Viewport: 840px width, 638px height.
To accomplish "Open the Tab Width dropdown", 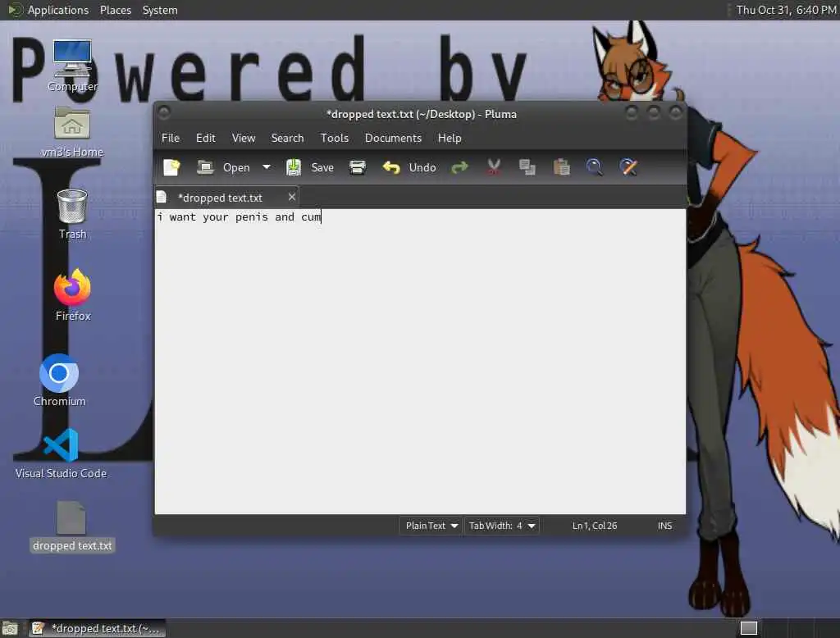I will click(x=501, y=526).
